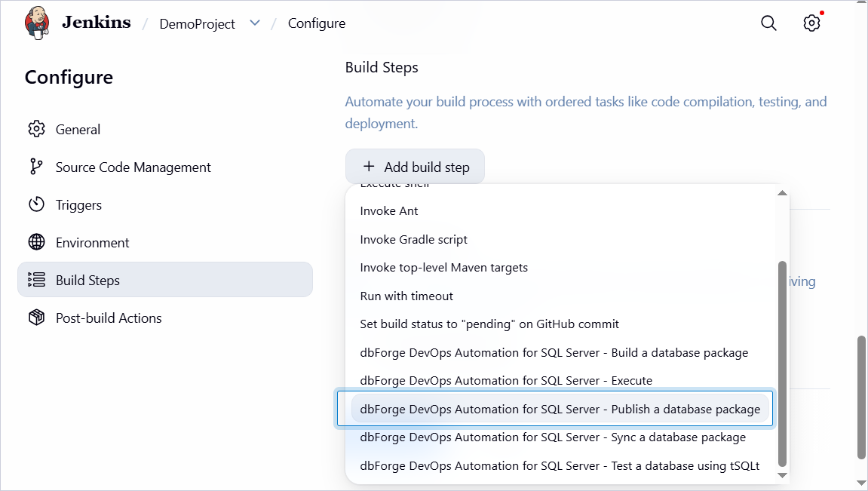Click the Configure page heading

click(x=69, y=78)
